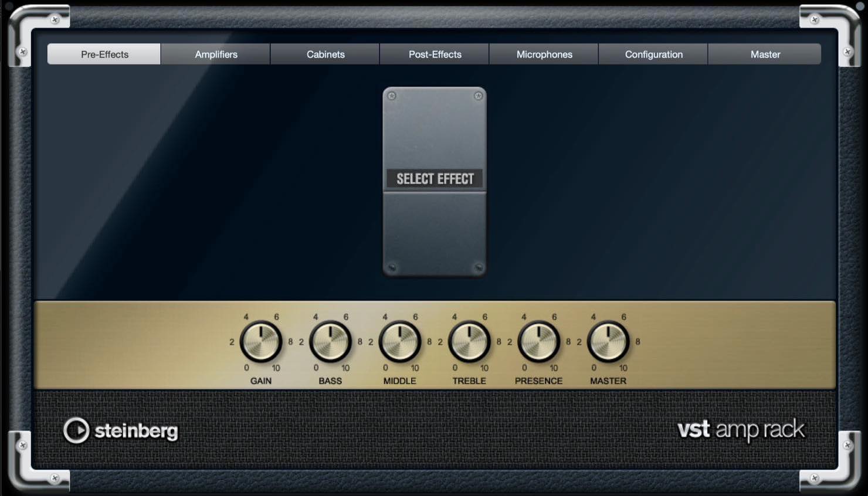This screenshot has height=496, width=868.
Task: Click the MIDDLE knob
Action: pos(400,342)
